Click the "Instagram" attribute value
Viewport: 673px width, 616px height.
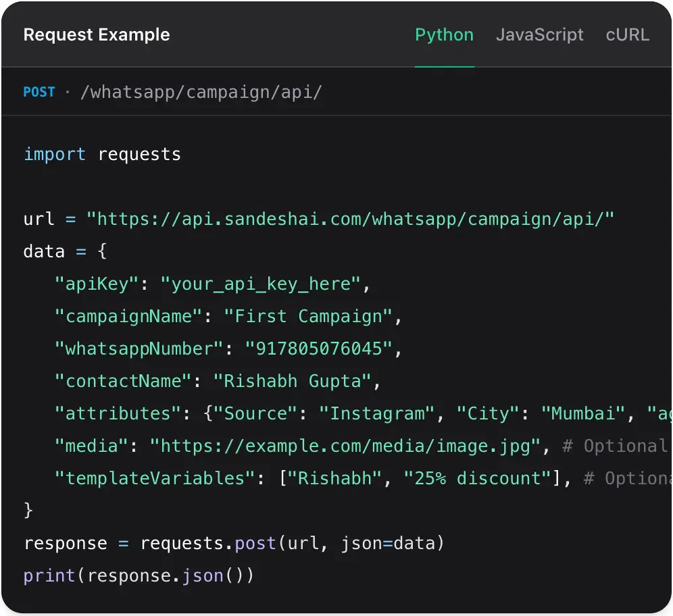click(377, 413)
